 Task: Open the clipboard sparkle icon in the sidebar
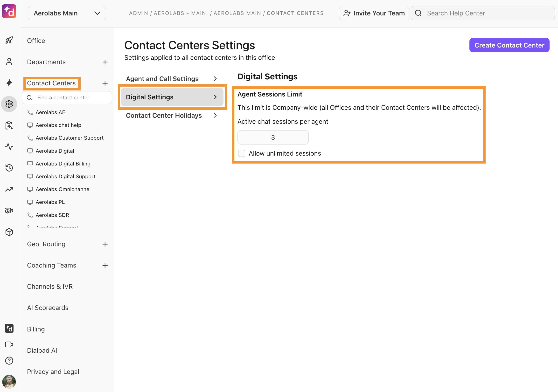coord(9,125)
